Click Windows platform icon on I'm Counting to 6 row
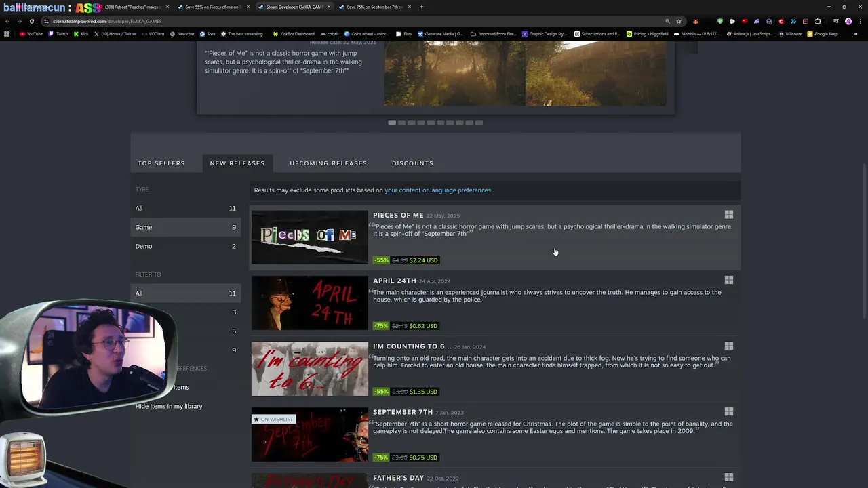The width and height of the screenshot is (868, 488). [729, 346]
